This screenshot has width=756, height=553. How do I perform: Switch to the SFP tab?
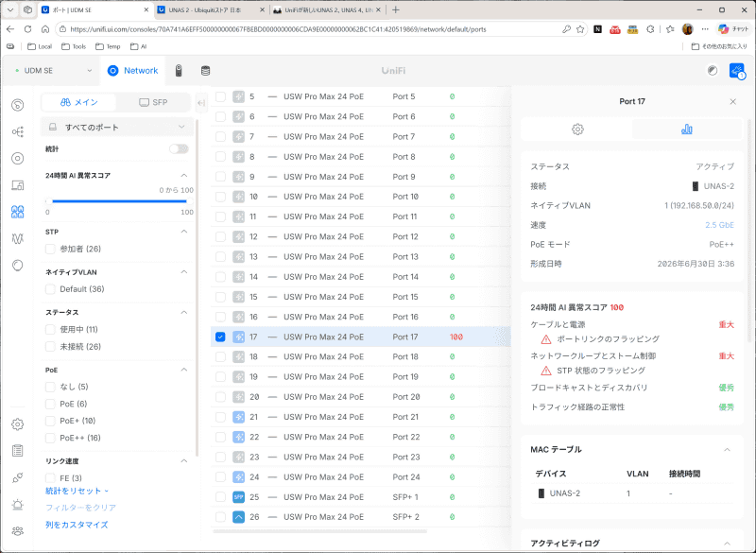[153, 102]
